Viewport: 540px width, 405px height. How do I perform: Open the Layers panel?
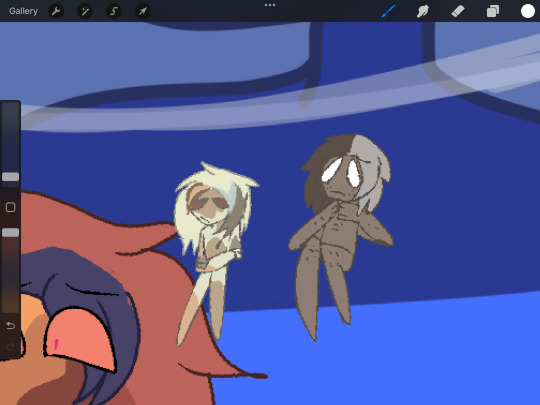pos(493,11)
